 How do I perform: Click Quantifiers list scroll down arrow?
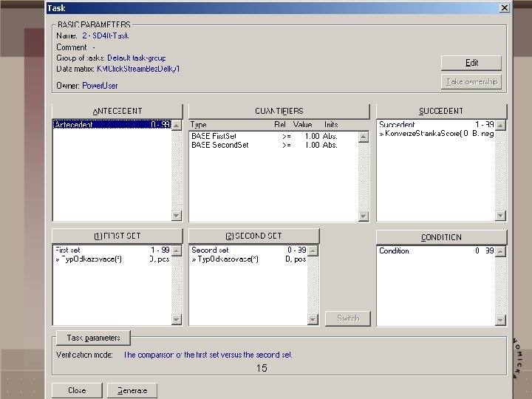pos(364,216)
